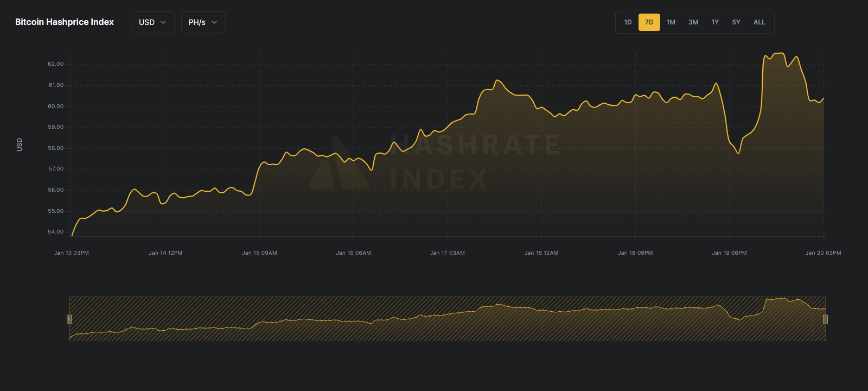Click the Jan 18 12AM axis label
868x391 pixels.
click(541, 253)
